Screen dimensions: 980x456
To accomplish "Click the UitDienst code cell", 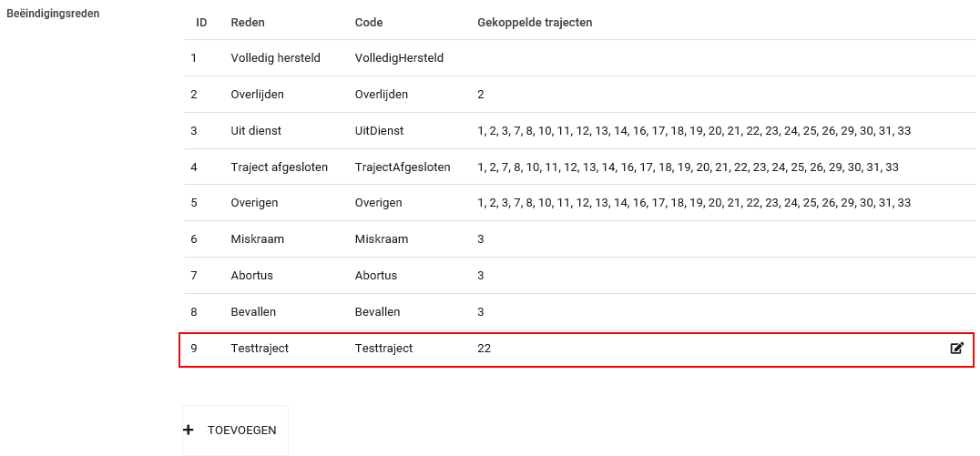I will click(379, 131).
